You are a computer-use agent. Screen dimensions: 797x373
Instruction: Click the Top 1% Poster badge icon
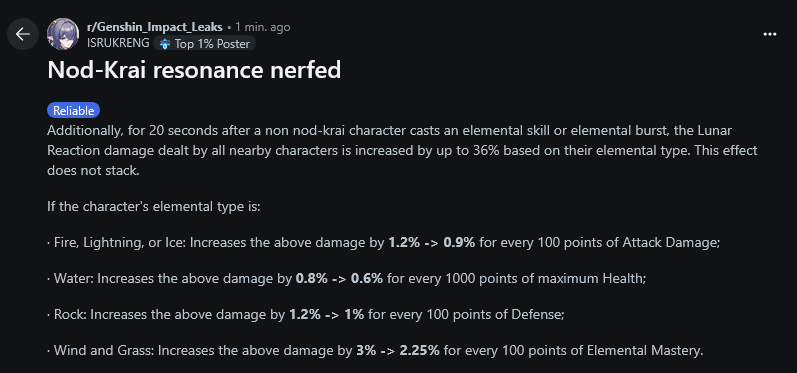tap(165, 44)
